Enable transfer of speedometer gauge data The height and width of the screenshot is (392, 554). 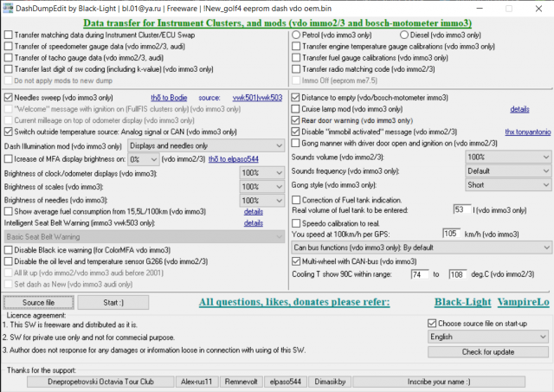(x=10, y=47)
